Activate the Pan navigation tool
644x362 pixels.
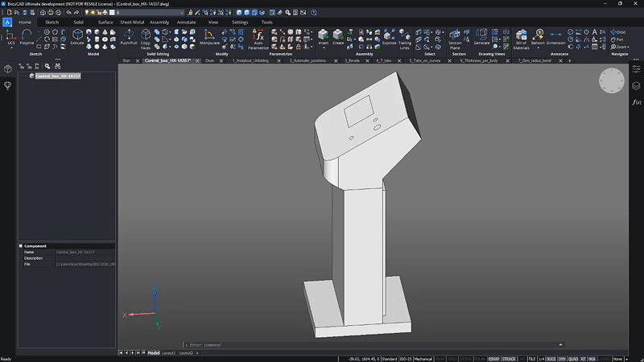617,39
